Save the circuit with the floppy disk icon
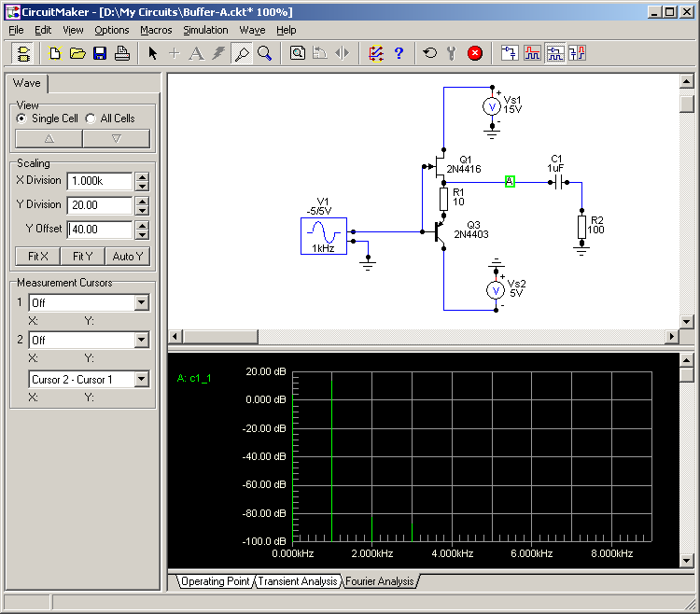The height and width of the screenshot is (614, 700). tap(100, 53)
